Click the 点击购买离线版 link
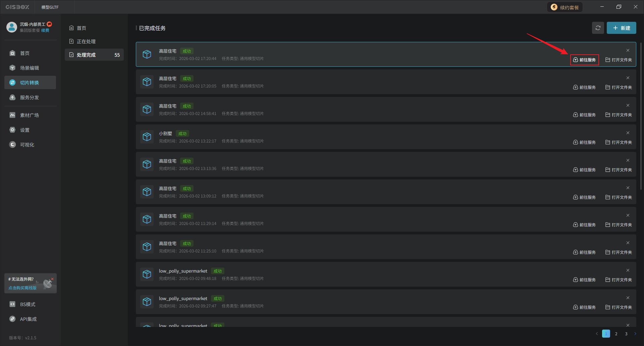The height and width of the screenshot is (346, 644). pos(22,288)
